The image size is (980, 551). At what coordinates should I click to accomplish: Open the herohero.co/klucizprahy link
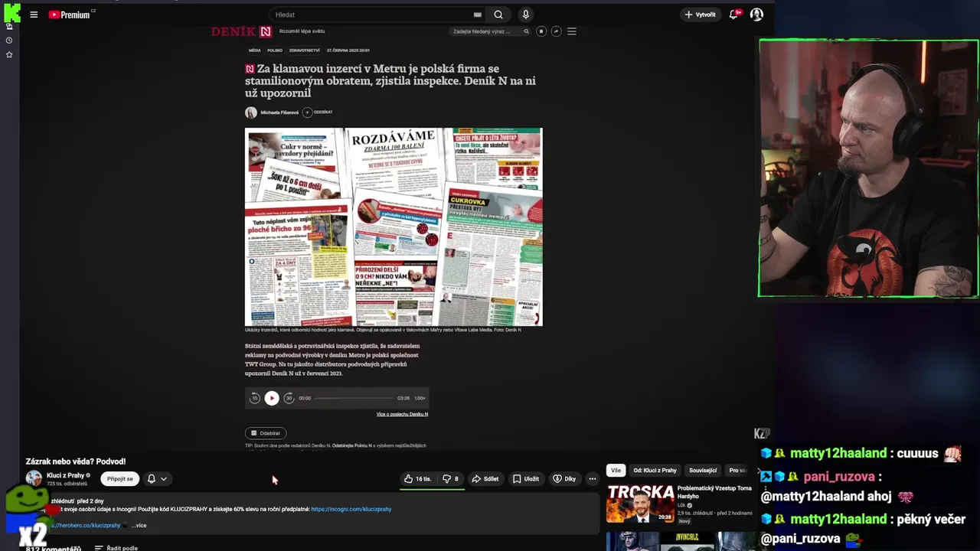[x=85, y=525]
